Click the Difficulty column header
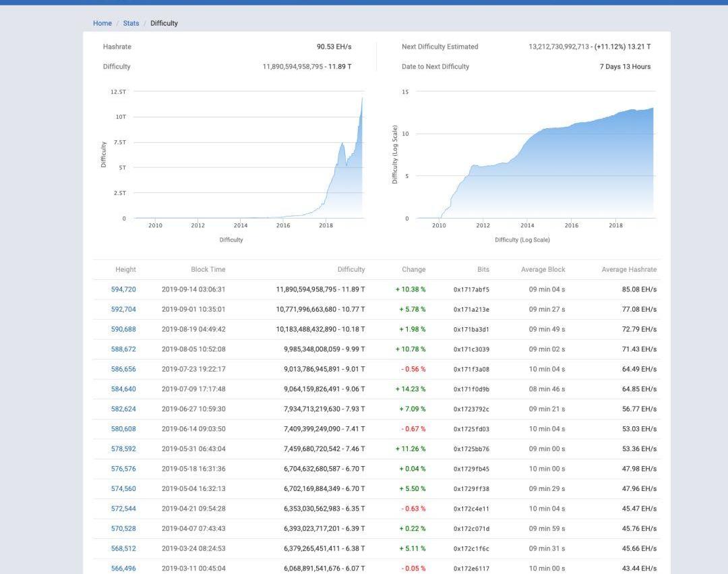The height and width of the screenshot is (574, 728). (351, 269)
